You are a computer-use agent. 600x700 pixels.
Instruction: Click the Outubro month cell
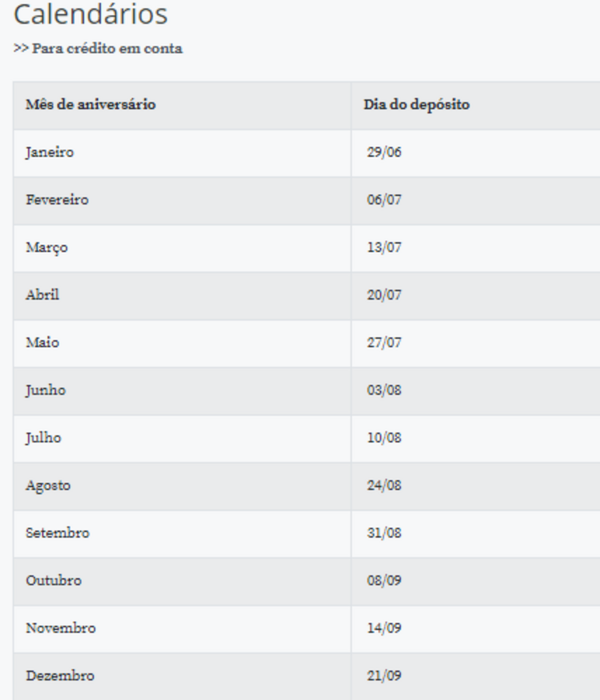coord(53,580)
